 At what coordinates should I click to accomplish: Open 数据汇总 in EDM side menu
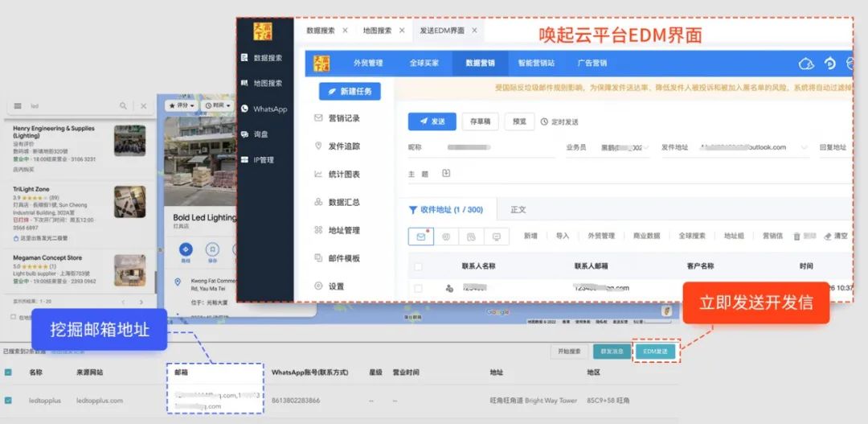coord(337,202)
